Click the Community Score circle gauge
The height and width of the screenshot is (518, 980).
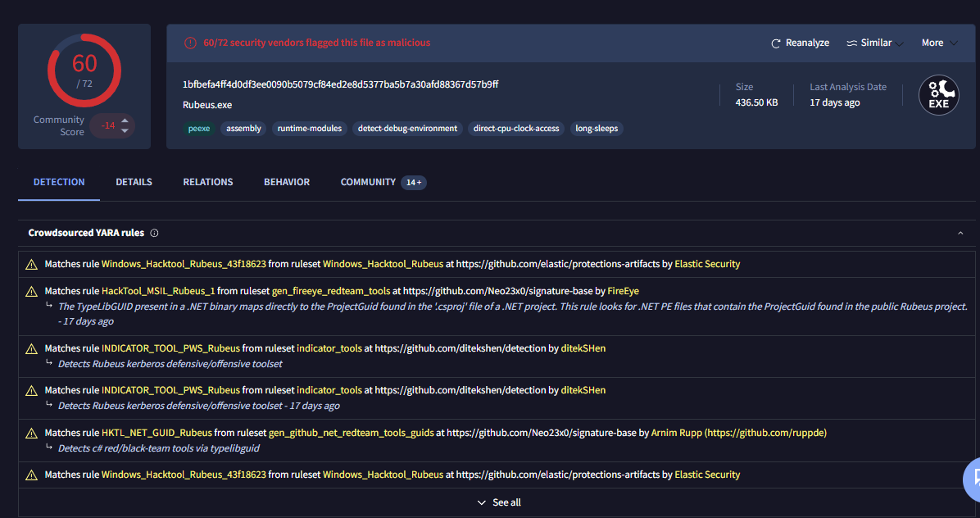coord(84,70)
